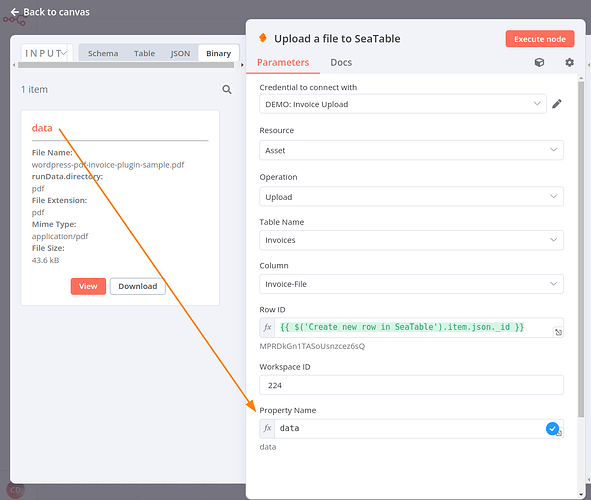Click the cube icon beside Docs tab
Image resolution: width=591 pixels, height=500 pixels.
coord(539,63)
